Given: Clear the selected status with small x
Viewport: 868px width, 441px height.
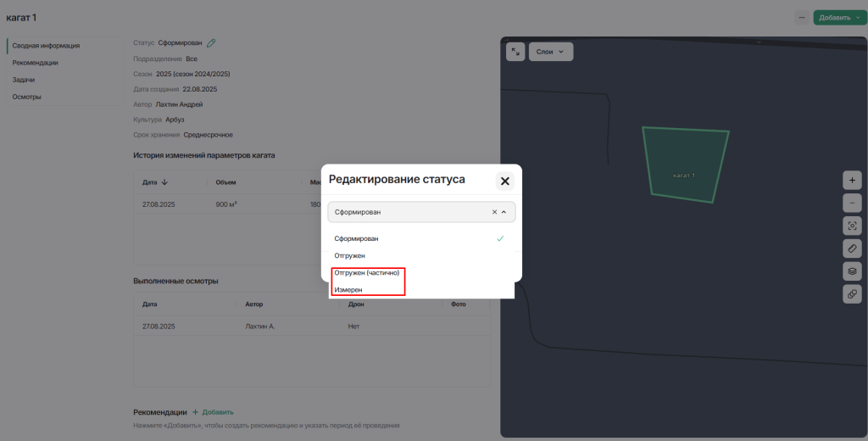Looking at the screenshot, I should tap(494, 212).
